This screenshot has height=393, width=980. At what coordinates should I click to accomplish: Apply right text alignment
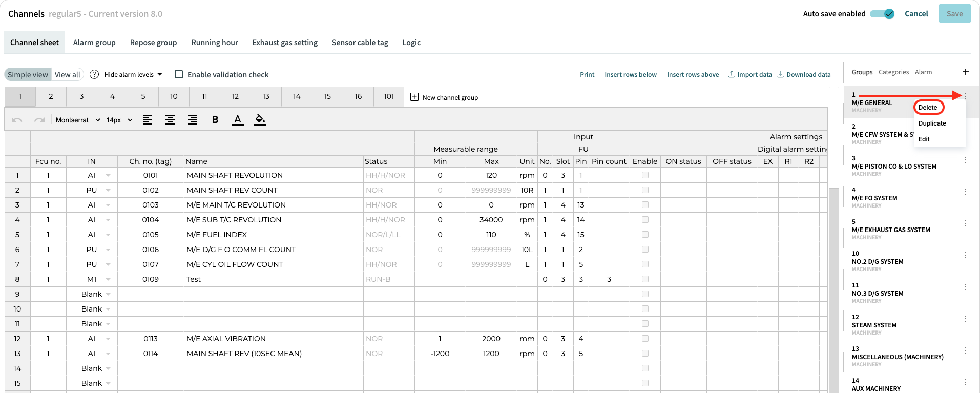click(193, 120)
